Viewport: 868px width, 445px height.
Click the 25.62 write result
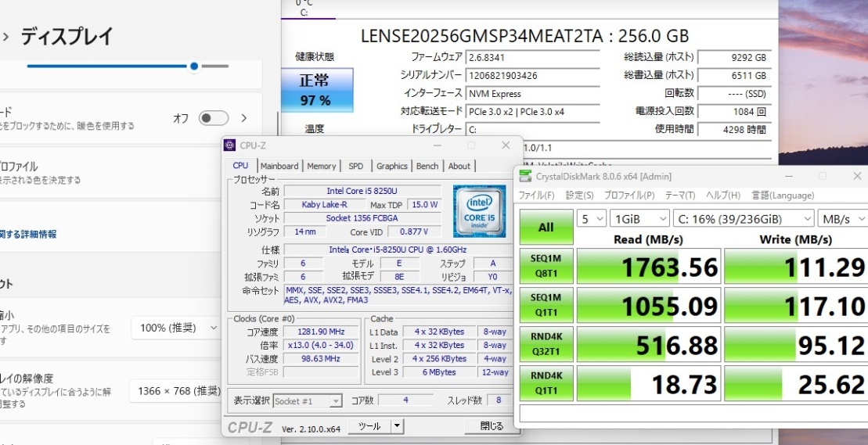(796, 383)
